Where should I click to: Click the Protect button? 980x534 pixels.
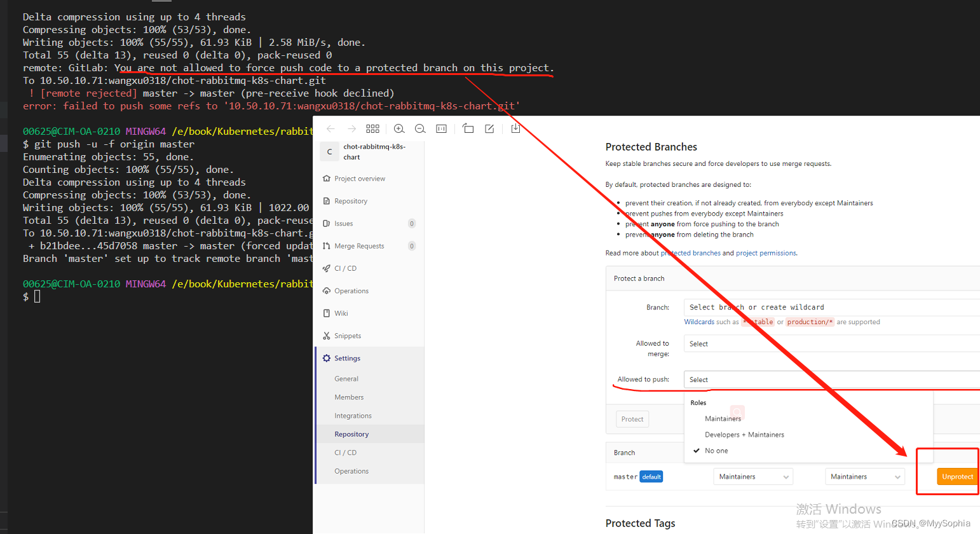632,419
